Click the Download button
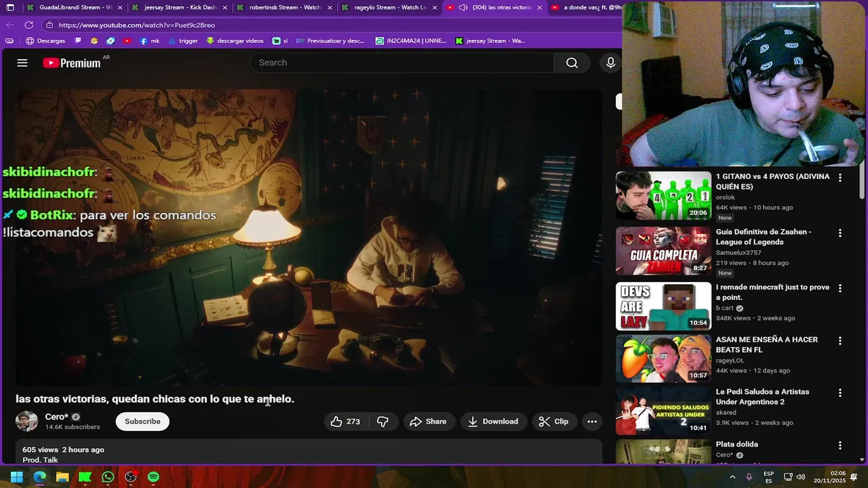868x488 pixels. tap(493, 422)
